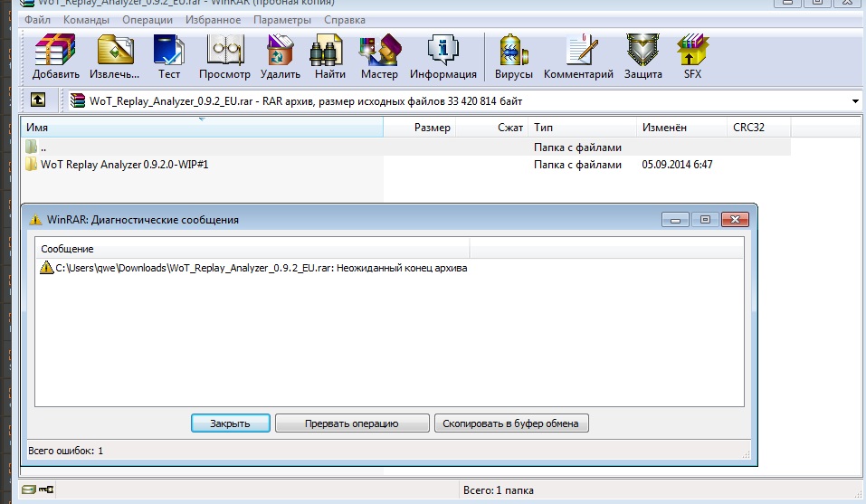Open the Комментарий (Comment) tool
Screen dimensions: 866x504
point(578,56)
